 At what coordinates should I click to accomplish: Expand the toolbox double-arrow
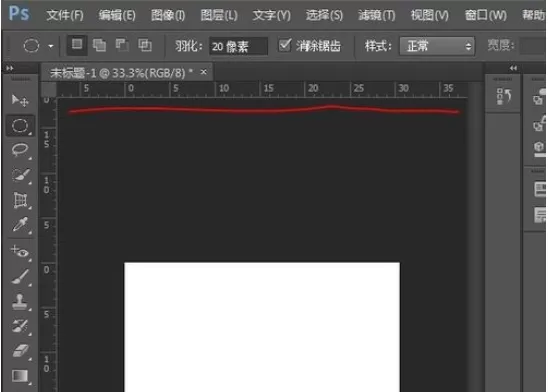tap(9, 68)
